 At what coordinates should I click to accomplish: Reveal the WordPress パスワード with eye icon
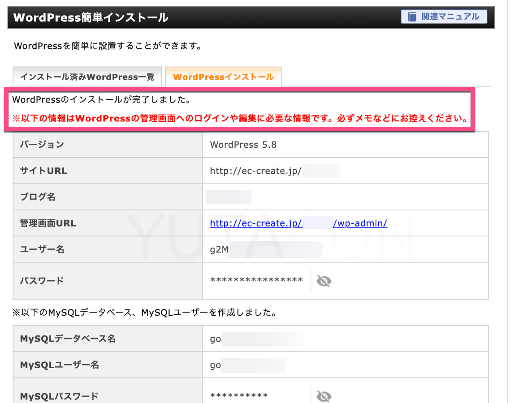tap(324, 281)
